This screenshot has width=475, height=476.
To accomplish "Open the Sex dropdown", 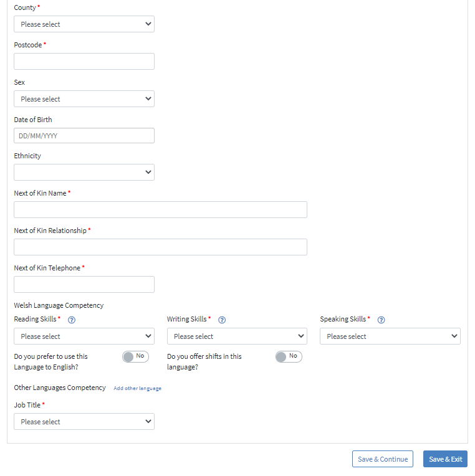I will (84, 99).
